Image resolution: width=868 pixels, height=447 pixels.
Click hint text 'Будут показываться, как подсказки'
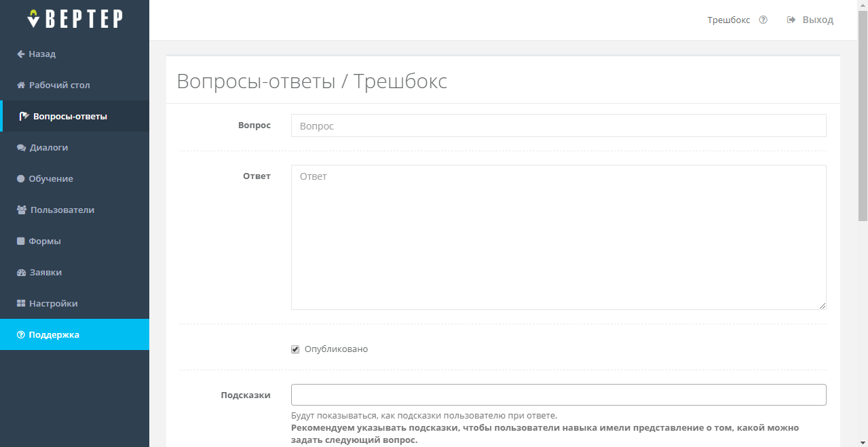coord(424,416)
